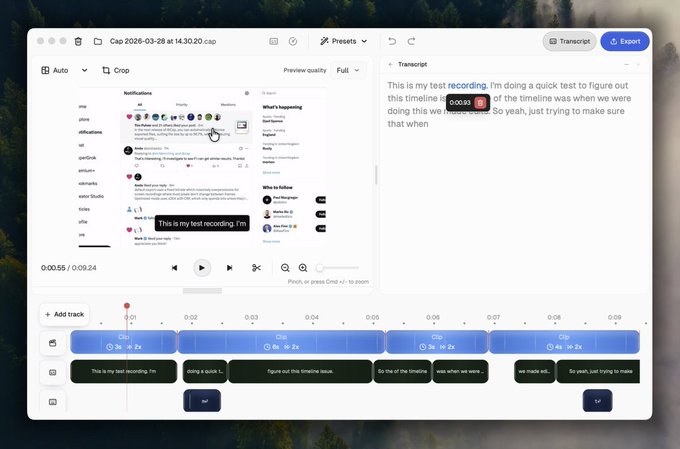The image size is (680, 449).
Task: Select the Crop tool
Action: click(x=116, y=70)
